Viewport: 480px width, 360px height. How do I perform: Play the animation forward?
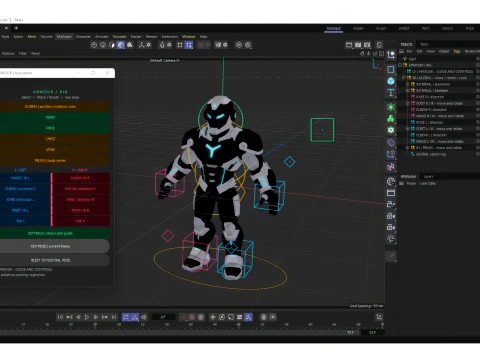coord(87,317)
